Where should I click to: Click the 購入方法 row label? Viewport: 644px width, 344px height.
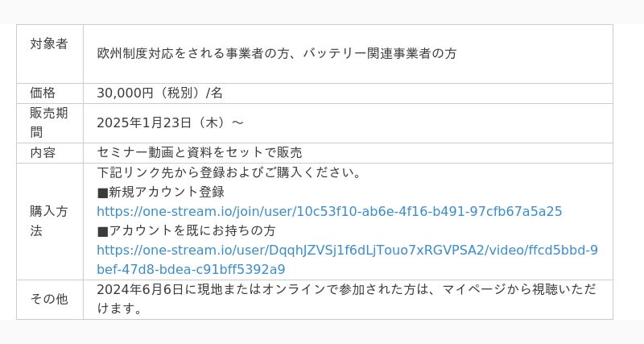pos(49,221)
